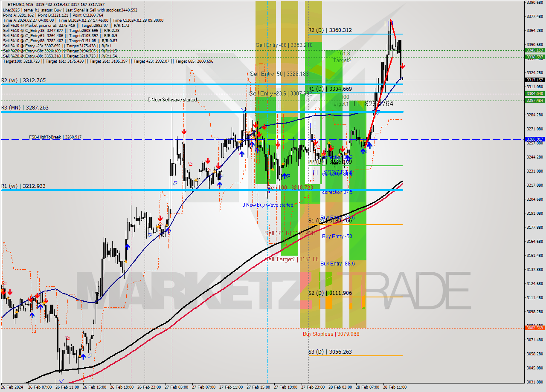Click the R3 (MN) | 3287.263 level label

click(25, 108)
